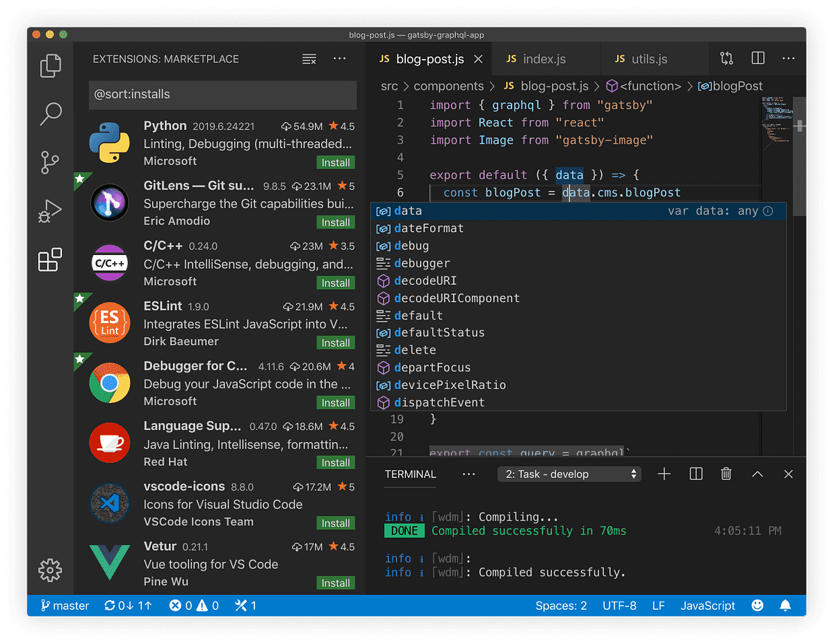
Task: Open the editor more actions menu
Action: 787,58
